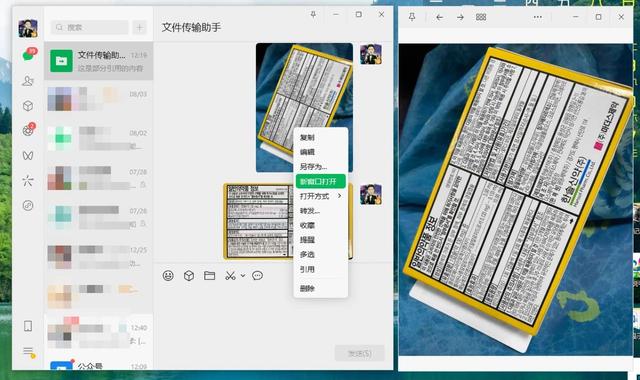Expand the 打开方式 submenu

[320, 196]
